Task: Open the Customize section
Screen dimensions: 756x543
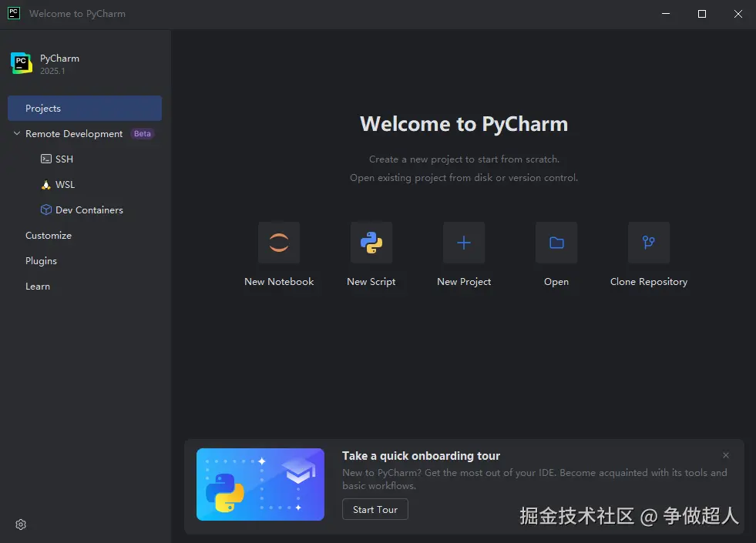Action: click(x=49, y=235)
